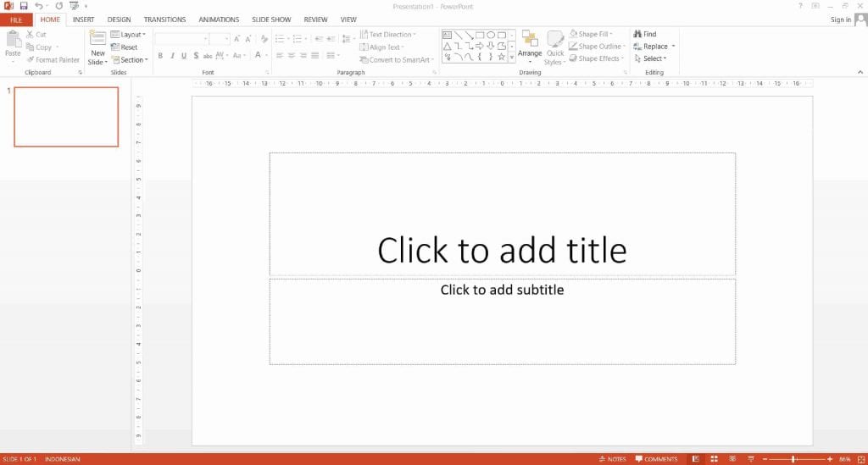The height and width of the screenshot is (465, 868).
Task: Select the Oval shape in shapes gallery
Action: point(491,35)
